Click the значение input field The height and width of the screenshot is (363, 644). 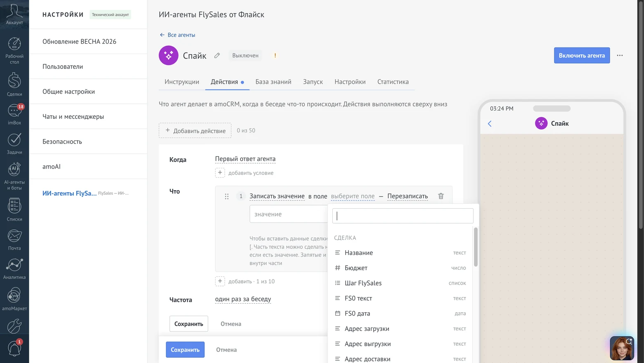[x=289, y=214]
